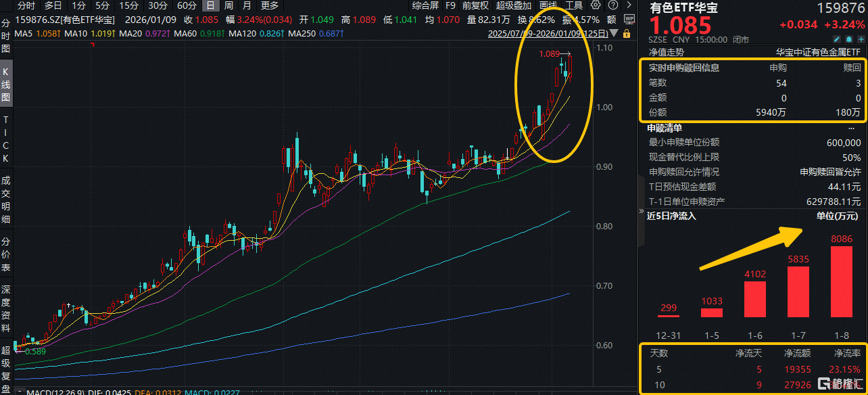Select the 月 monthly period
The width and height of the screenshot is (868, 395).
coord(247,5)
